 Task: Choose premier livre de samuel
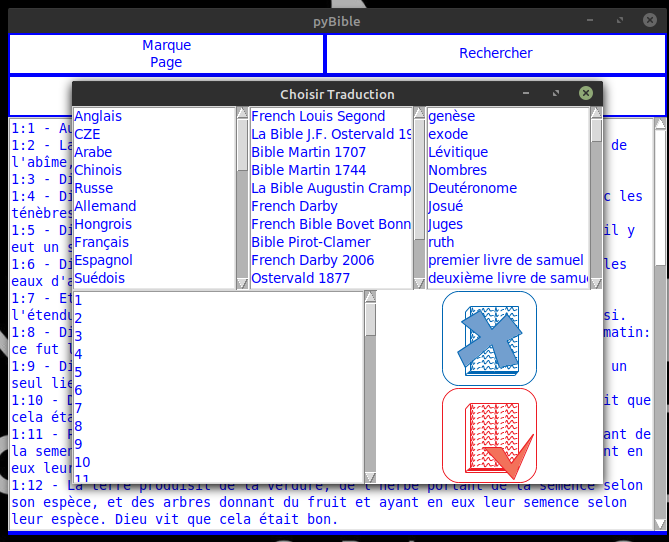pos(506,260)
